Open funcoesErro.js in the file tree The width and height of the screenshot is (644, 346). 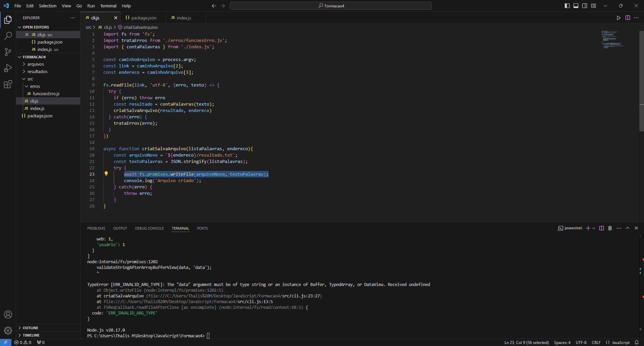46,94
